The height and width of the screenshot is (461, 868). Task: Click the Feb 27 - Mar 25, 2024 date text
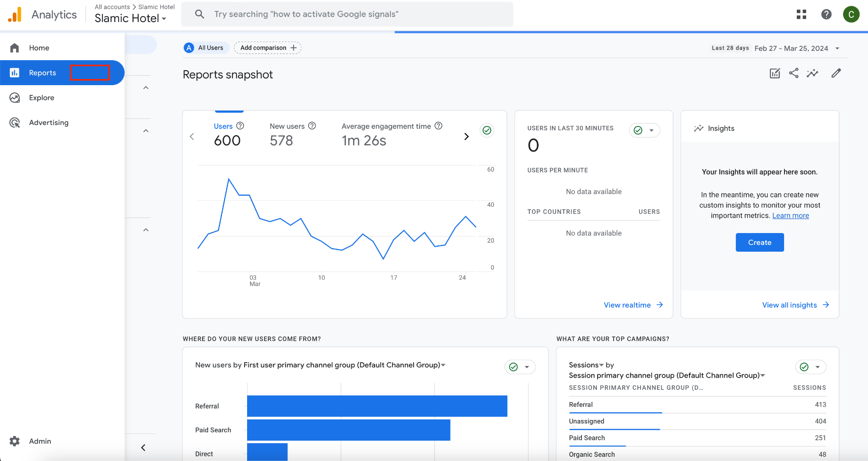click(791, 48)
